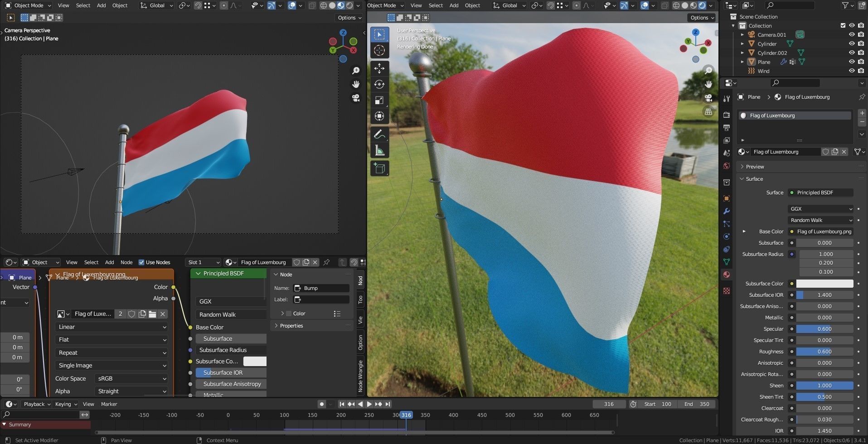This screenshot has height=444, width=868.
Task: Select the Annotate tool
Action: (x=379, y=133)
